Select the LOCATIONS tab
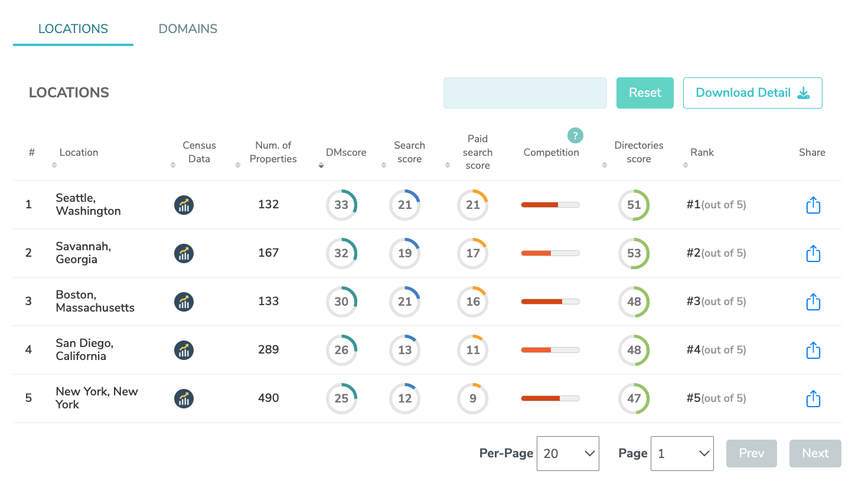This screenshot has height=504, width=855. click(73, 29)
